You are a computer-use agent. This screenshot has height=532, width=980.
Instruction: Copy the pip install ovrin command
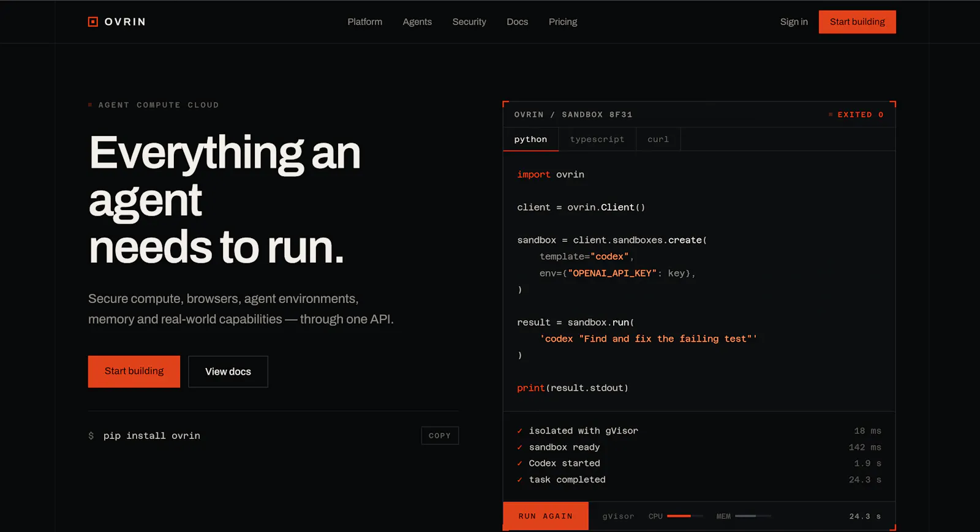[440, 435]
